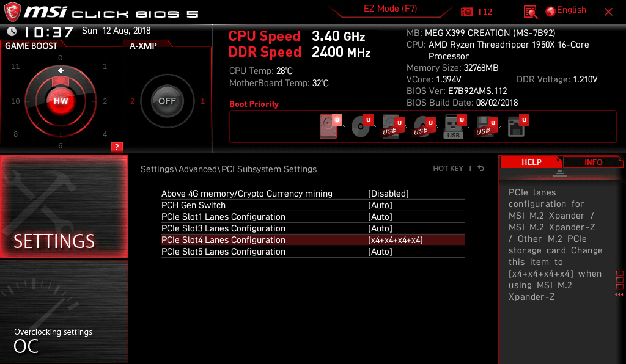Click the MSI dragon shield logo
This screenshot has height=364, width=626.
(x=12, y=12)
